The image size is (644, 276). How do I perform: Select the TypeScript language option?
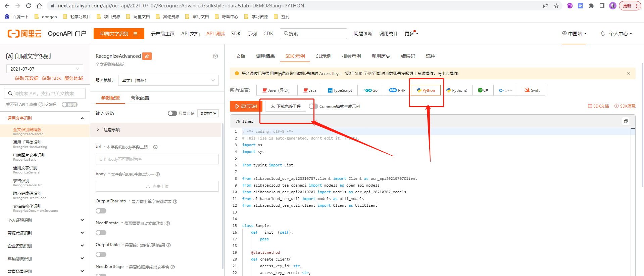(x=340, y=90)
